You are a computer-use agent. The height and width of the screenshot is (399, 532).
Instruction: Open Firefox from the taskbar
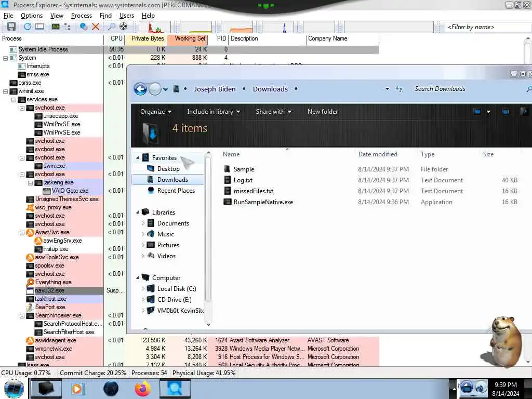coord(143,389)
